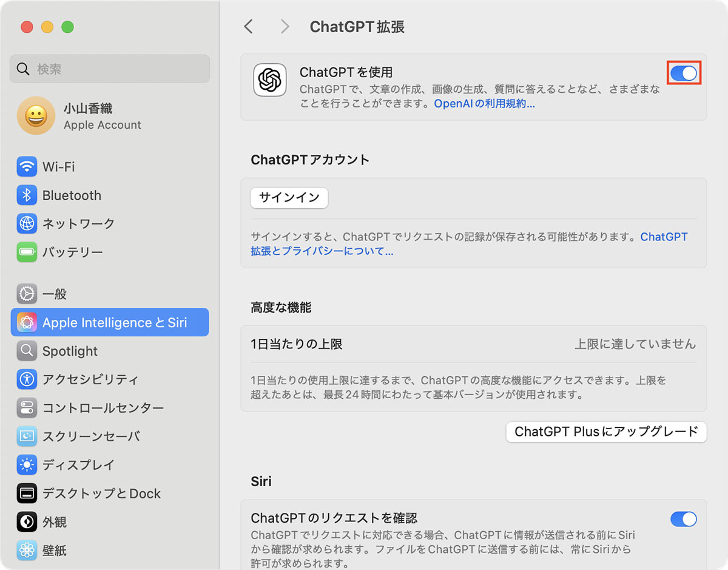
Task: Click the アクセシビリティ icon
Action: tap(27, 379)
